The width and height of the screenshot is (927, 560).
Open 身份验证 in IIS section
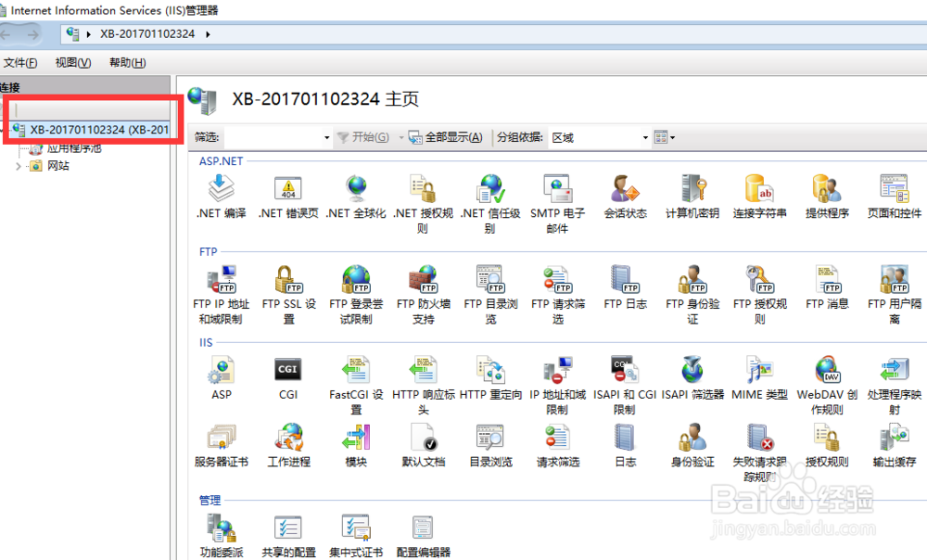(692, 446)
